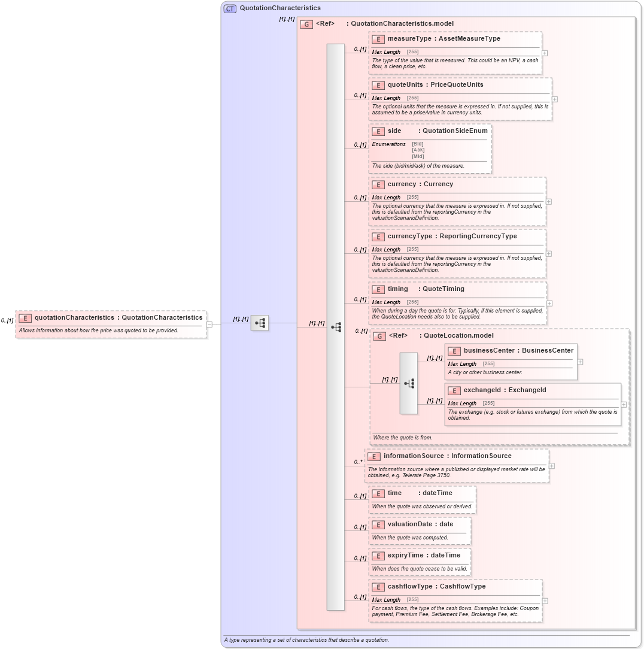Viewport: 644px width, 649px height.
Task: Click the E icon of time element
Action: point(378,494)
